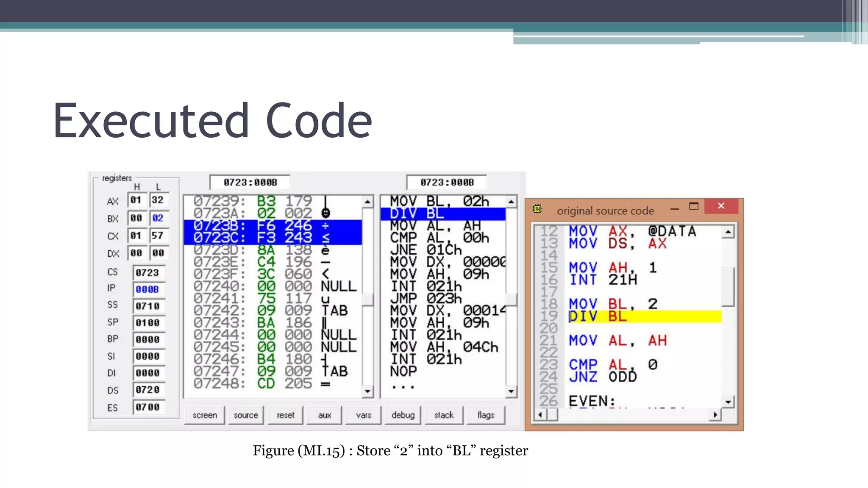
Task: Select source line MOV BL, 2
Action: (x=612, y=304)
